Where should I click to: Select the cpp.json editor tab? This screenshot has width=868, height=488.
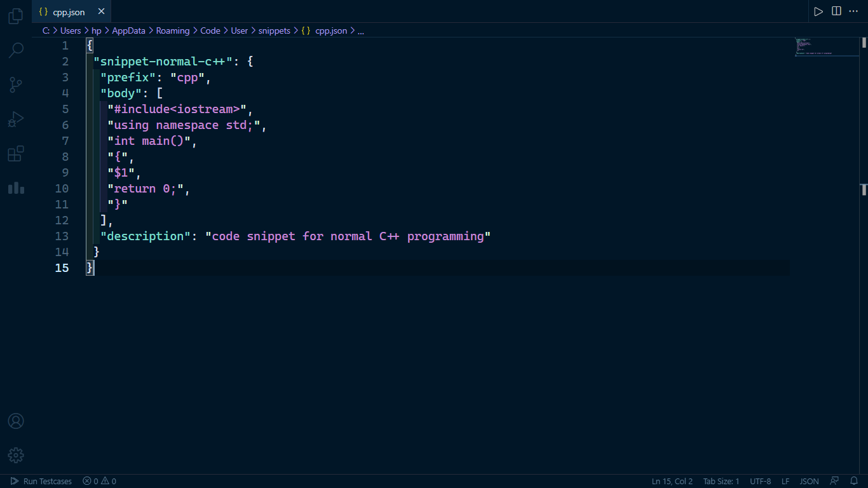click(71, 11)
